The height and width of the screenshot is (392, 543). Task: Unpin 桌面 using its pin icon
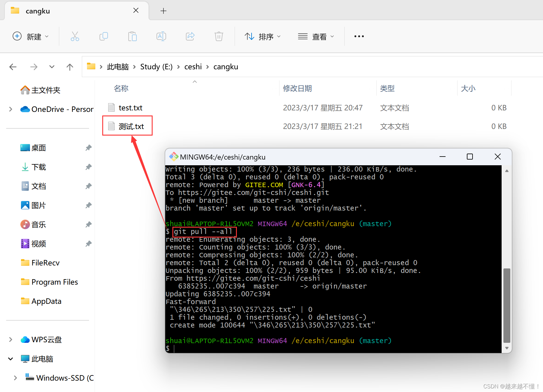pyautogui.click(x=88, y=148)
